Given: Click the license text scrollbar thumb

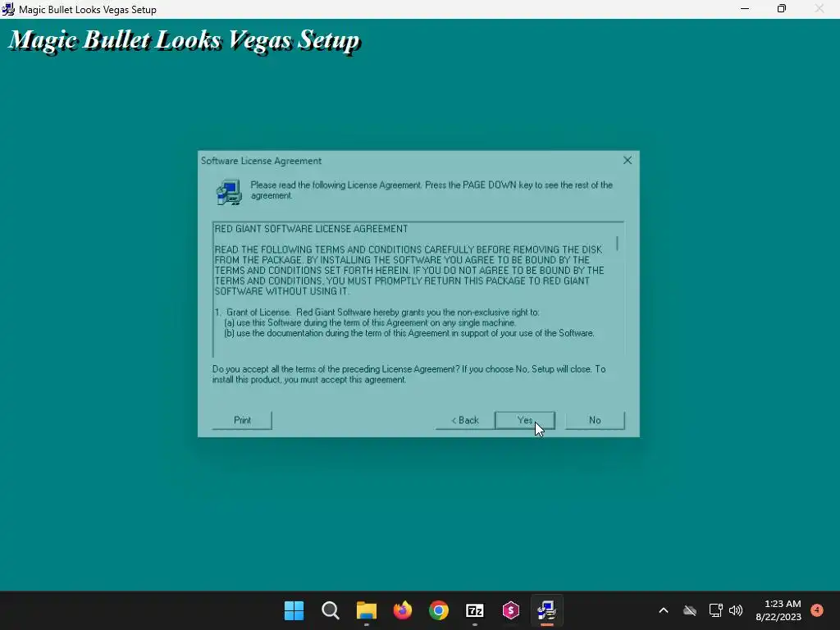Looking at the screenshot, I should (x=617, y=243).
